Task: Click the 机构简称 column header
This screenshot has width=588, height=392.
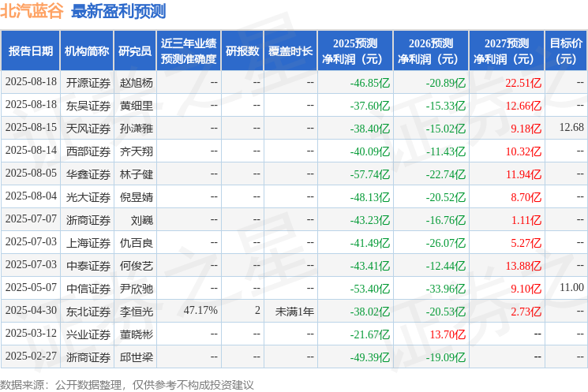Action: click(87, 51)
